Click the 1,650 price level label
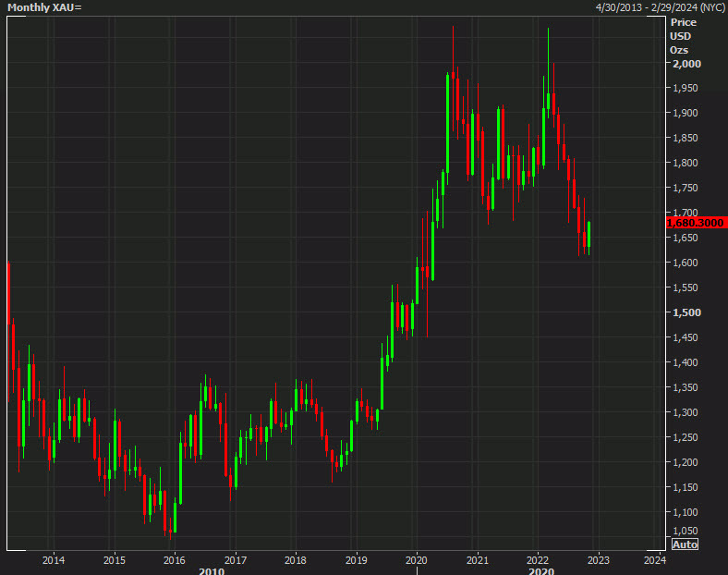The width and height of the screenshot is (728, 575). point(686,238)
